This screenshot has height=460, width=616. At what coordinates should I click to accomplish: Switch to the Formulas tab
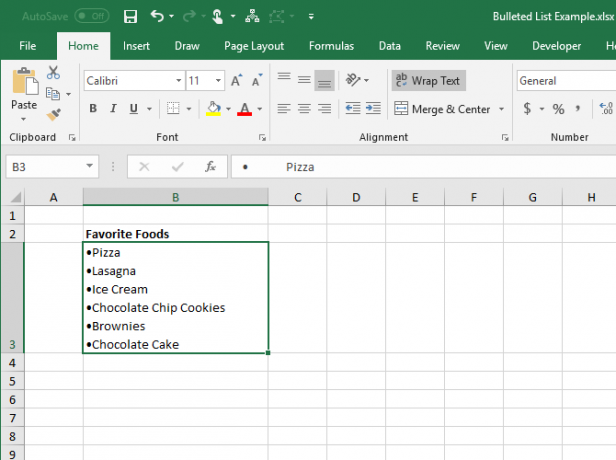tap(331, 46)
